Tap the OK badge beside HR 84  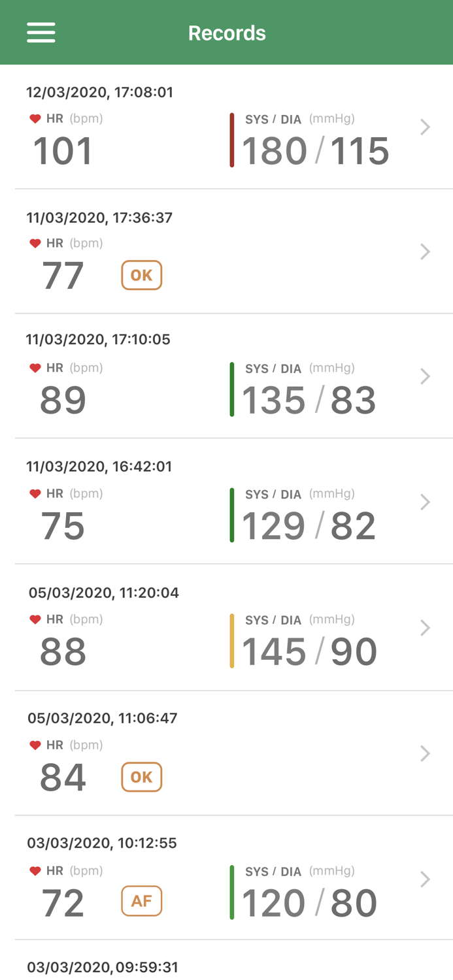click(141, 777)
